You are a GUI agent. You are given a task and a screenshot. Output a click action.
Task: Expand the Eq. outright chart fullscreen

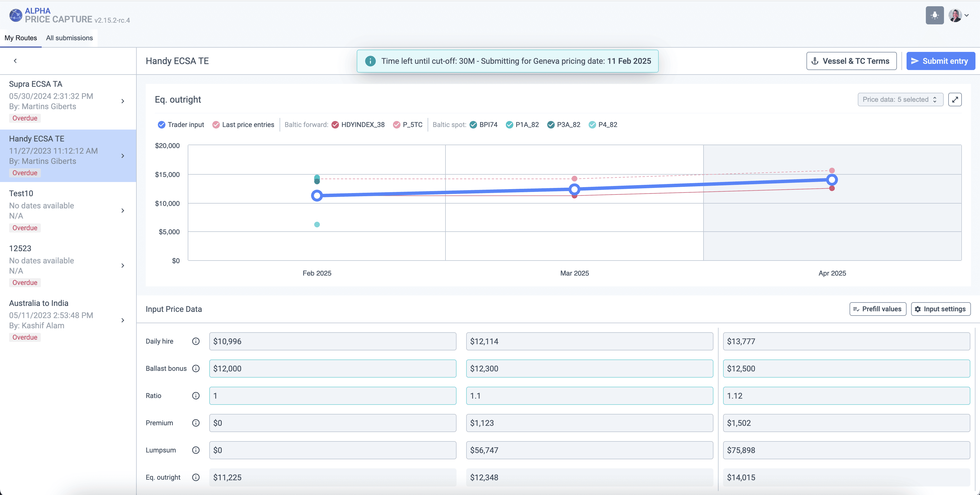click(954, 99)
